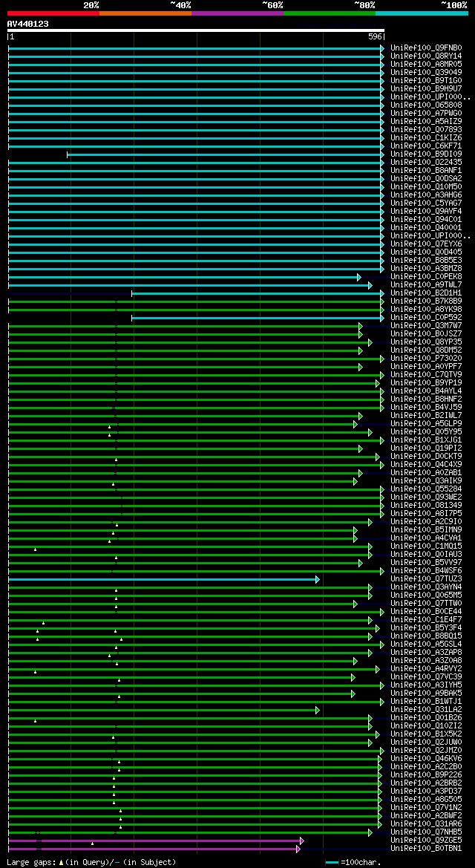
Task: Open hit UniRef100_B9H9U7
Action: [x=426, y=89]
